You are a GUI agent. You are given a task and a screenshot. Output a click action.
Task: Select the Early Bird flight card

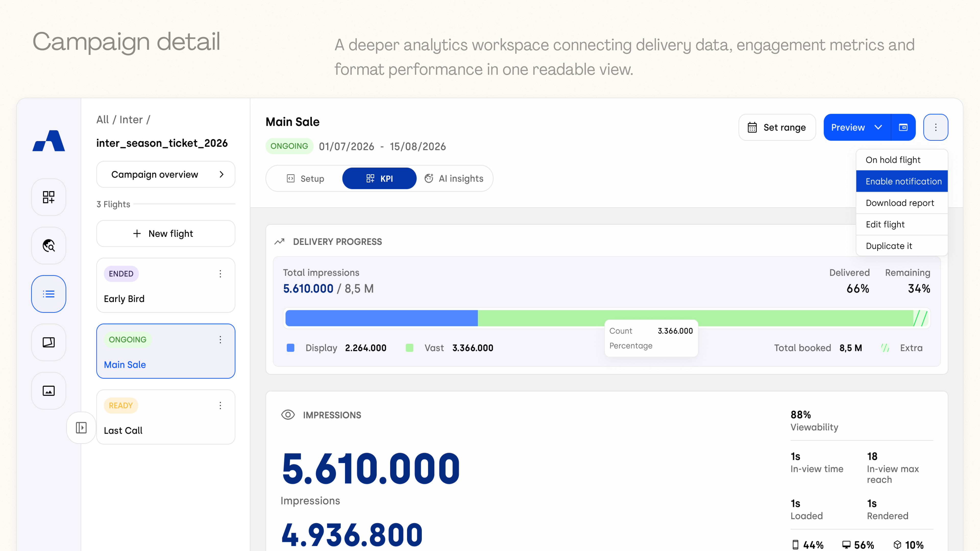165,285
